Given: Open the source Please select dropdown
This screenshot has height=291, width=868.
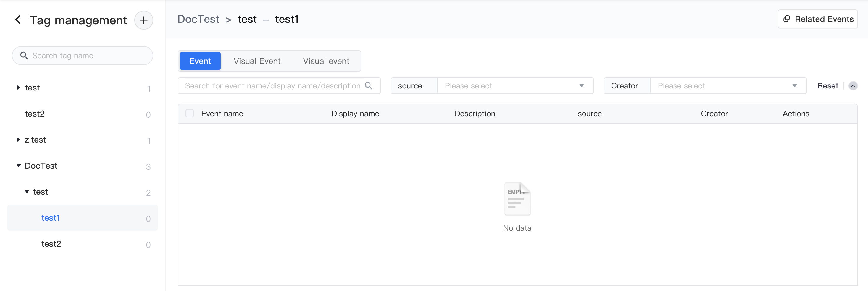Looking at the screenshot, I should (x=515, y=86).
